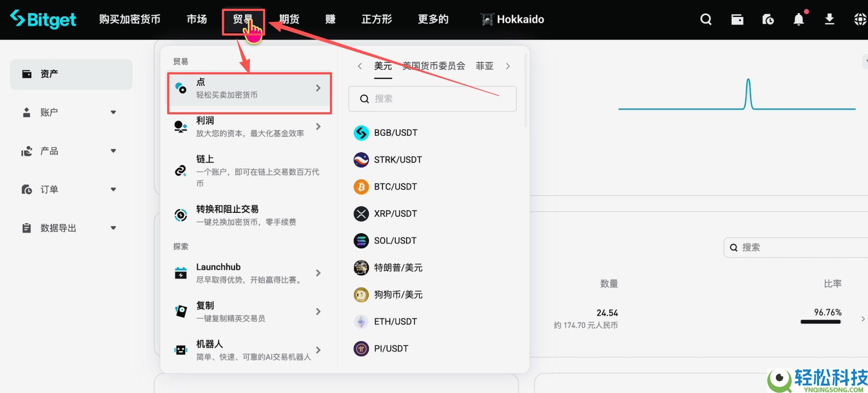Screen dimensions: 868x393
Task: Open the 赚 menu
Action: coord(330,20)
